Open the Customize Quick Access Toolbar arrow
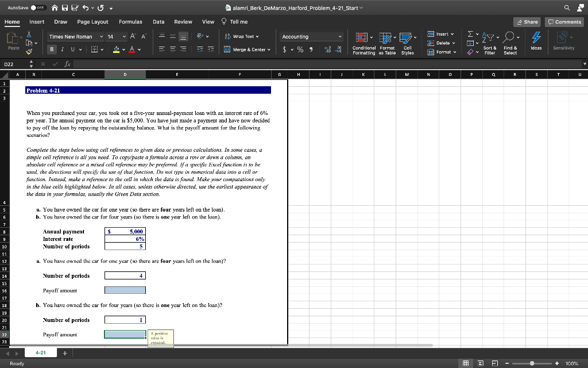Viewport: 588px width, 368px height. click(x=111, y=8)
